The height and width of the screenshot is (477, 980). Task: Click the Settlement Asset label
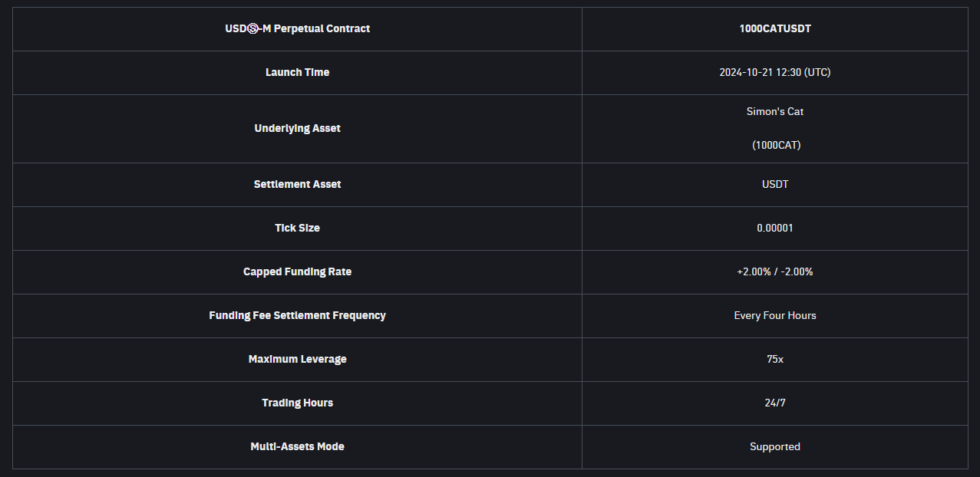(x=297, y=185)
